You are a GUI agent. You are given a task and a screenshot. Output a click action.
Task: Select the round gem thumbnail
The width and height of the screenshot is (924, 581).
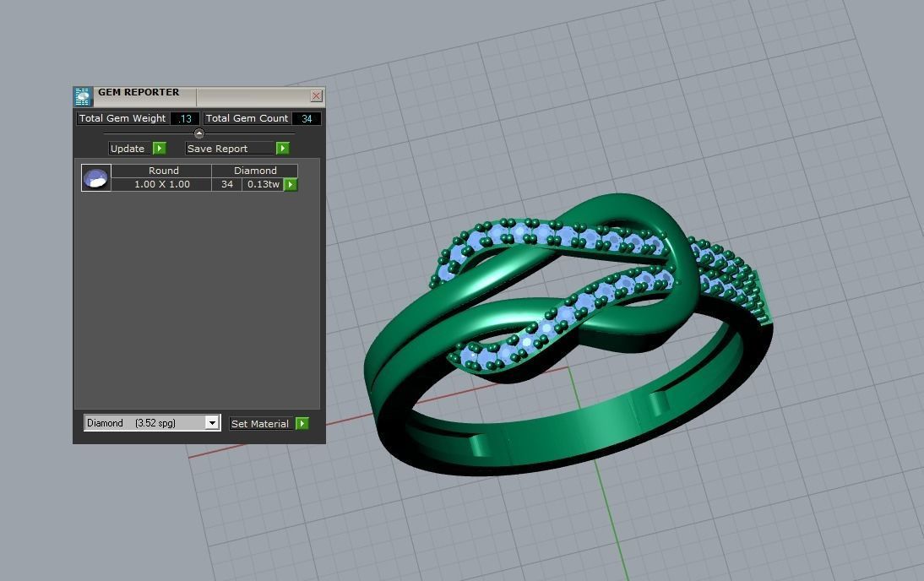[96, 177]
